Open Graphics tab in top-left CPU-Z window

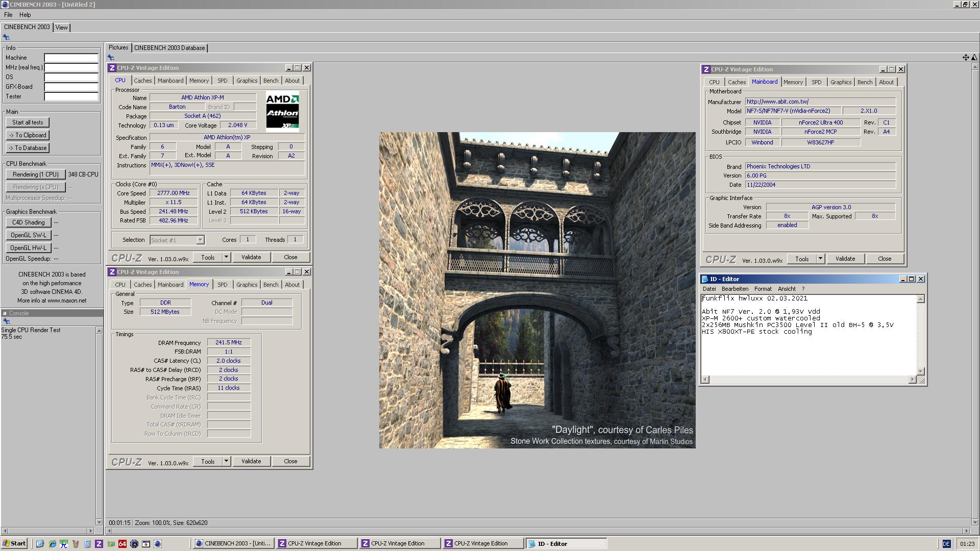247,81
